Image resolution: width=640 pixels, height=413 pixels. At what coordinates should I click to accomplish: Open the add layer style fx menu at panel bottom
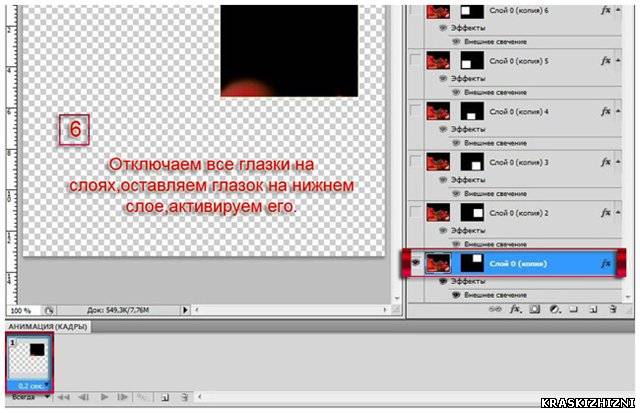tap(516, 309)
